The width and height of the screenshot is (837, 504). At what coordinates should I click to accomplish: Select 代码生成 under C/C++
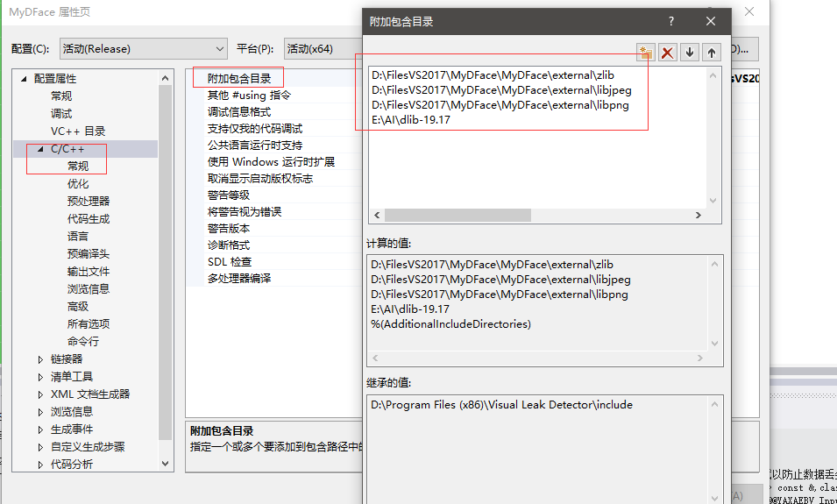point(89,219)
